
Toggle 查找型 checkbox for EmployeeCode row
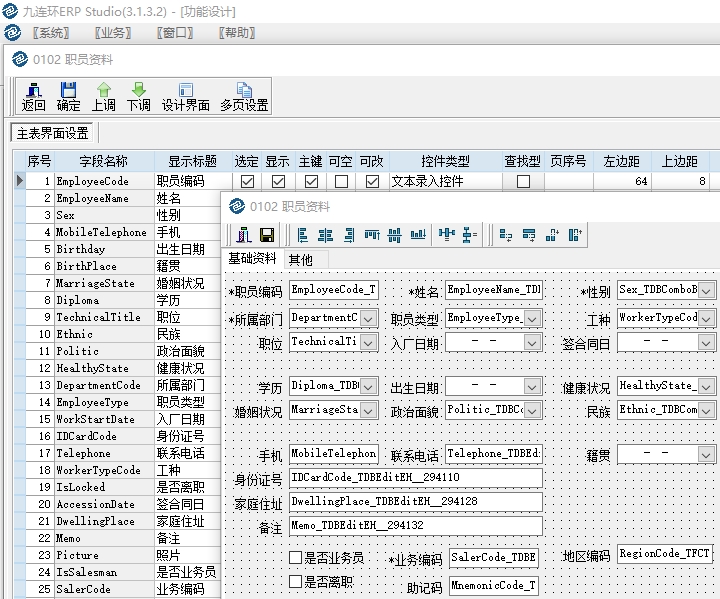click(523, 181)
